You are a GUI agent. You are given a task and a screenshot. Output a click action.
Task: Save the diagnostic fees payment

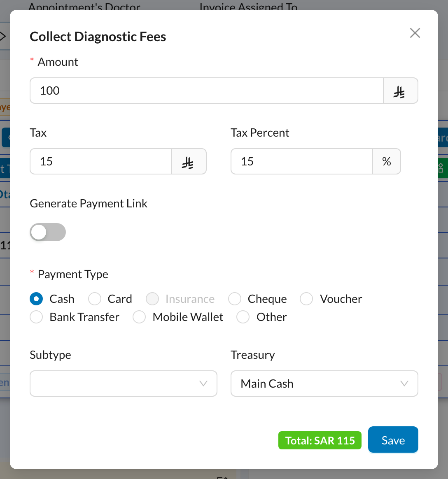(393, 439)
